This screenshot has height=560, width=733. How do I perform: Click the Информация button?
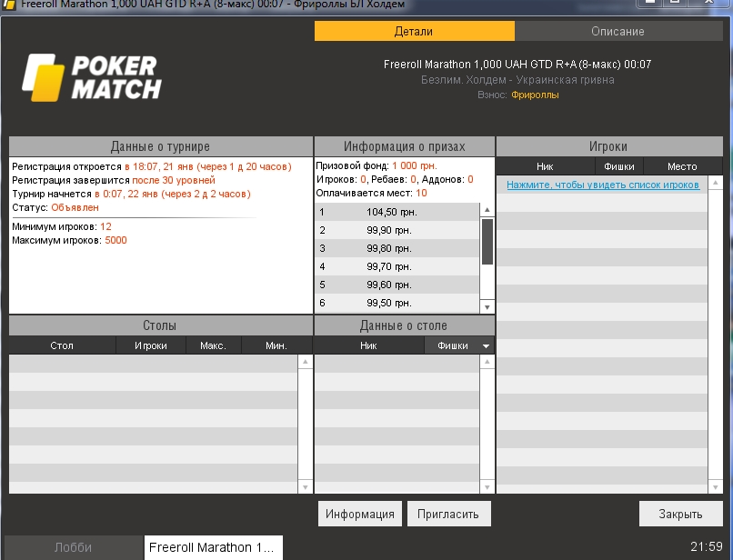[x=360, y=515]
